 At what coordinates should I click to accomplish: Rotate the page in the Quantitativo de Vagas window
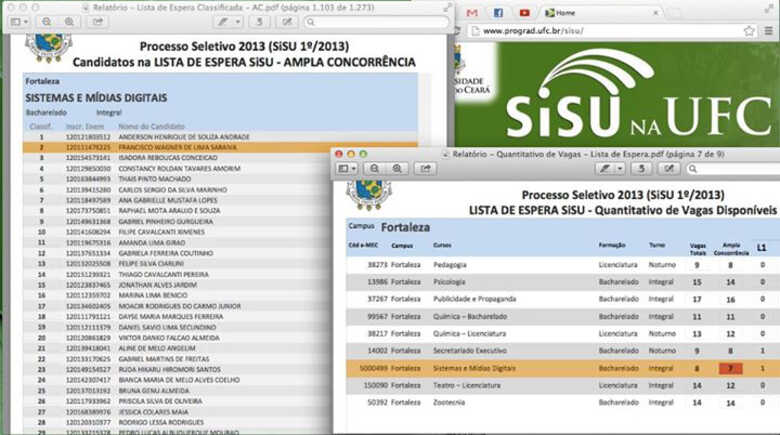tap(642, 169)
